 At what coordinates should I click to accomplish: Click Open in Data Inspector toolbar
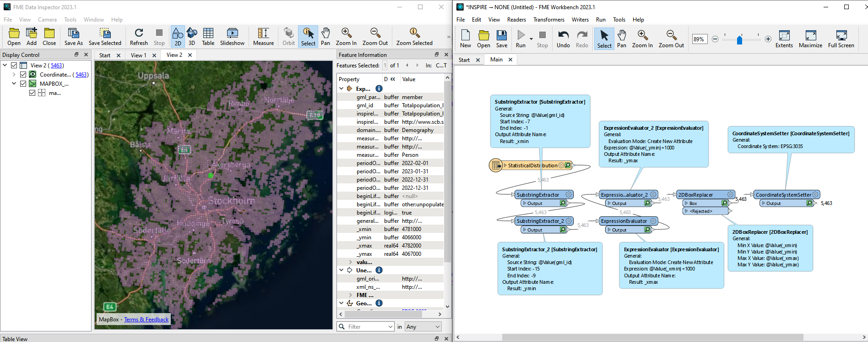click(14, 37)
